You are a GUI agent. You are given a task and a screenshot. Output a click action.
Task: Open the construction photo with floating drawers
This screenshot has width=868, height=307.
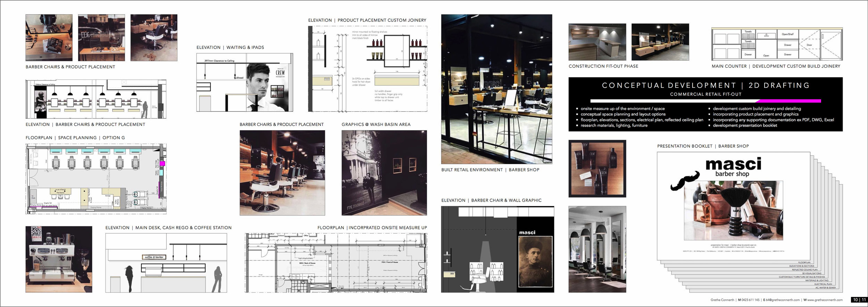click(x=660, y=42)
